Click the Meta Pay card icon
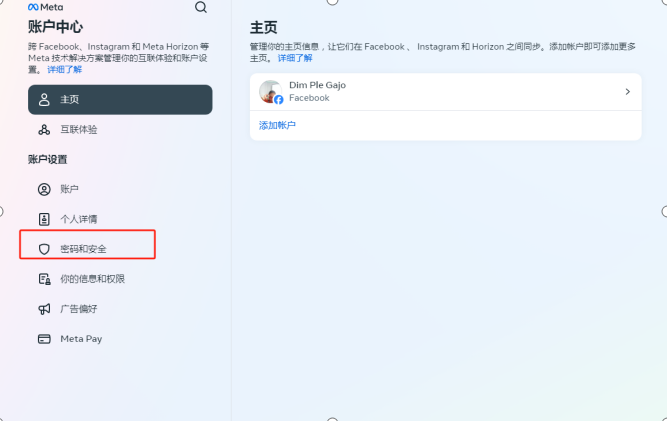The image size is (667, 421). (x=44, y=339)
